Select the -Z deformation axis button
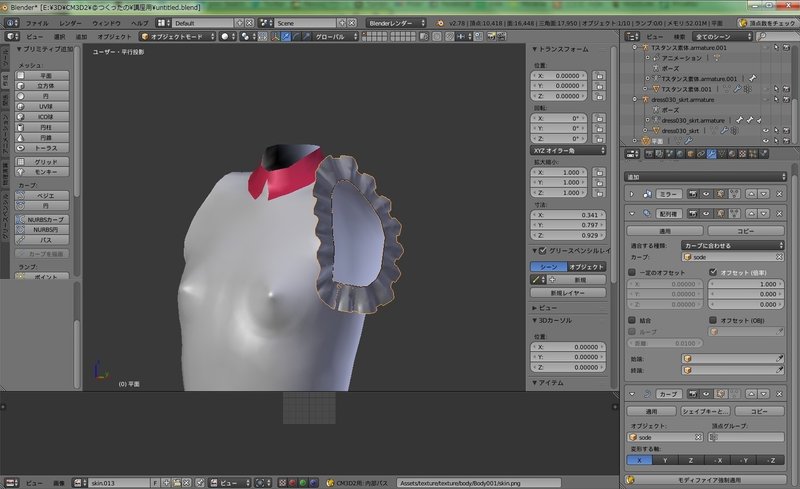 tap(771, 460)
